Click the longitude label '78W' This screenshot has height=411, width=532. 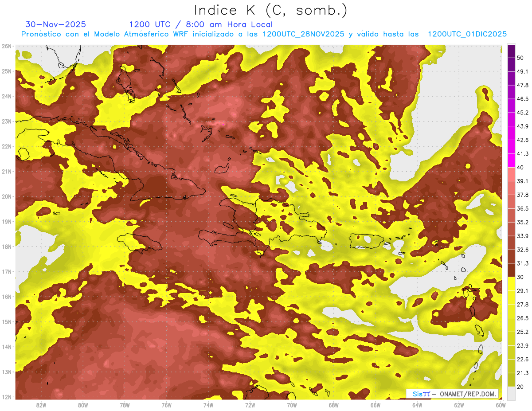tap(125, 405)
